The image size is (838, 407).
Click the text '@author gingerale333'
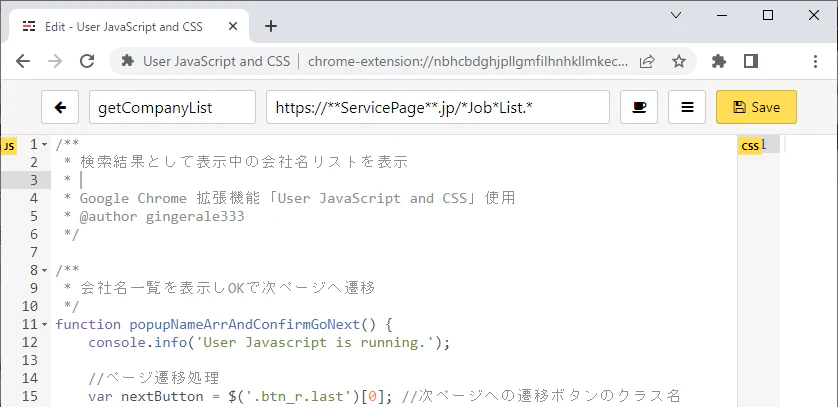[x=162, y=216]
